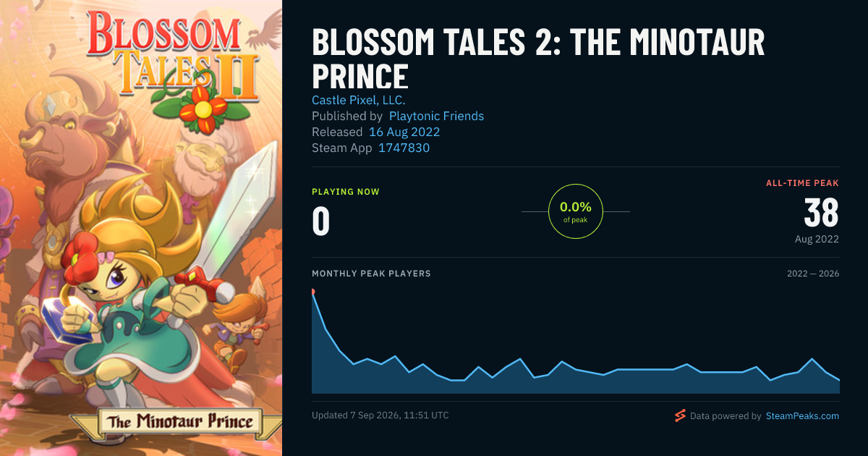The image size is (868, 456).
Task: Click the Updated 7 Sep 2026 timestamp
Action: [380, 415]
